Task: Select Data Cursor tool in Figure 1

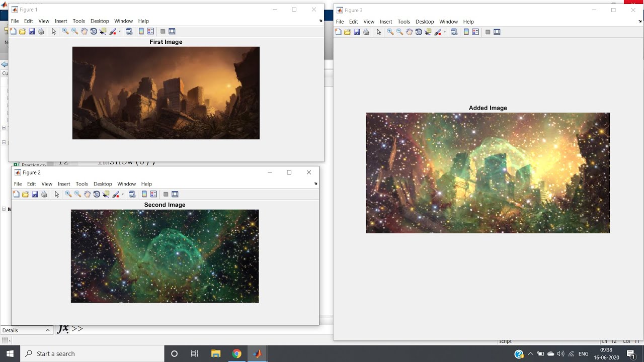Action: click(x=103, y=31)
